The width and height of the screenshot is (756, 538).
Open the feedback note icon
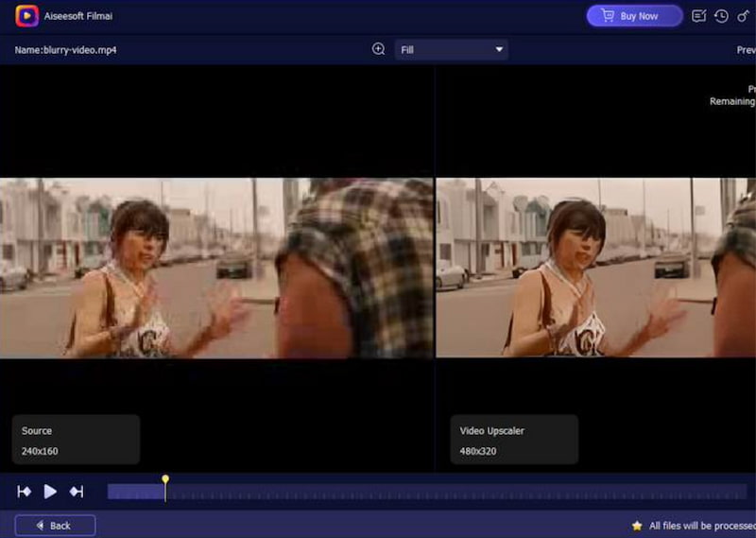(699, 16)
